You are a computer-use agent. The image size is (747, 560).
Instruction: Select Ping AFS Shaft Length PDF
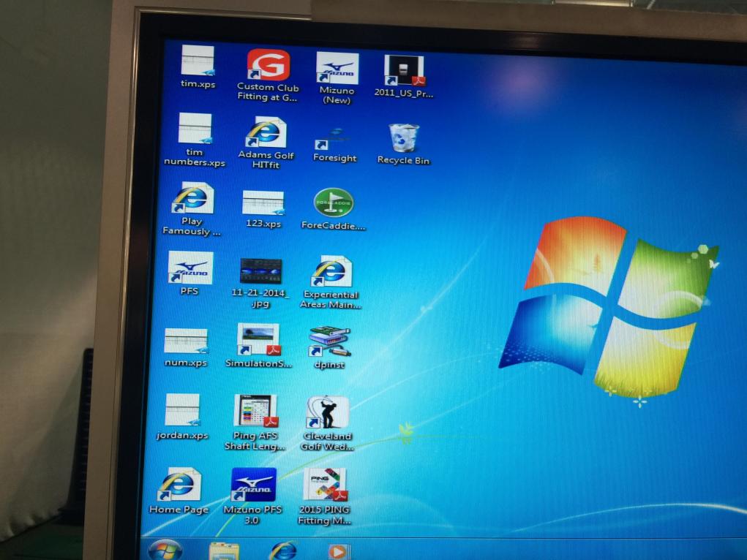click(256, 410)
